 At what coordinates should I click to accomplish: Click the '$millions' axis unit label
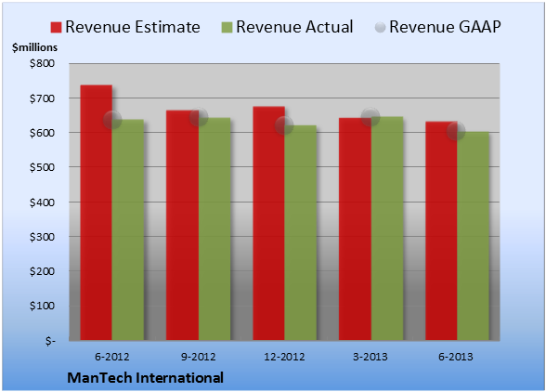coord(35,47)
